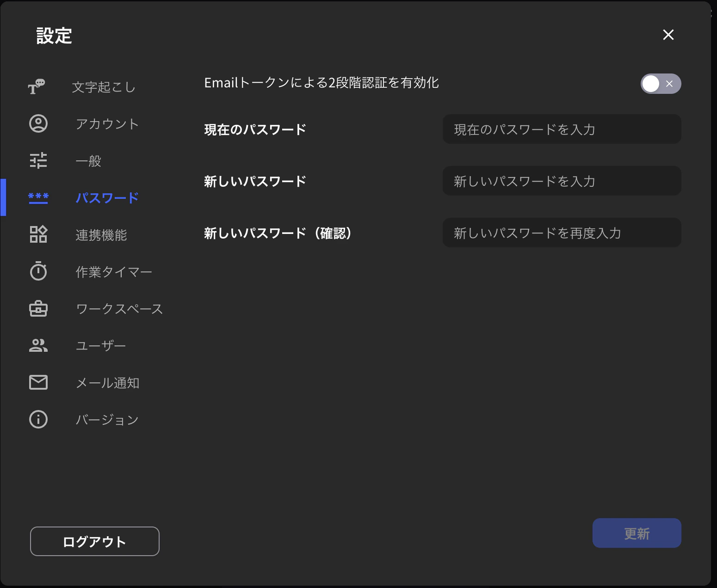Viewport: 717px width, 588px height.
Task: Click the ログアウト button
Action: [x=94, y=541]
